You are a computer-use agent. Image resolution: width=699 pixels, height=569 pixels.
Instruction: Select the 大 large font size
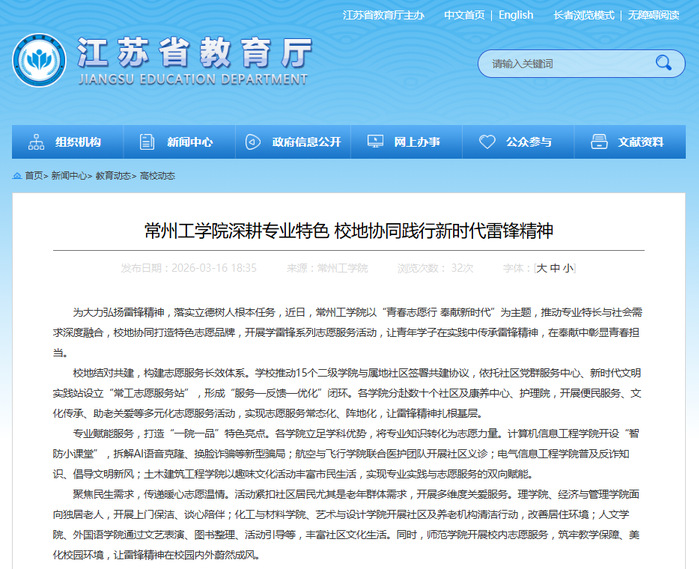(x=542, y=268)
